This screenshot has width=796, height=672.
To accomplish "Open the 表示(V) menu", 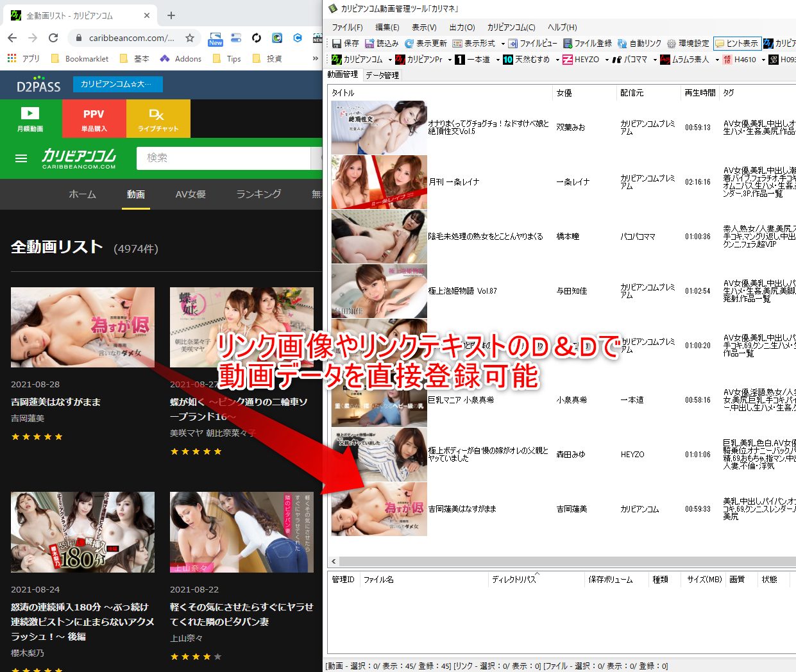I will point(424,28).
